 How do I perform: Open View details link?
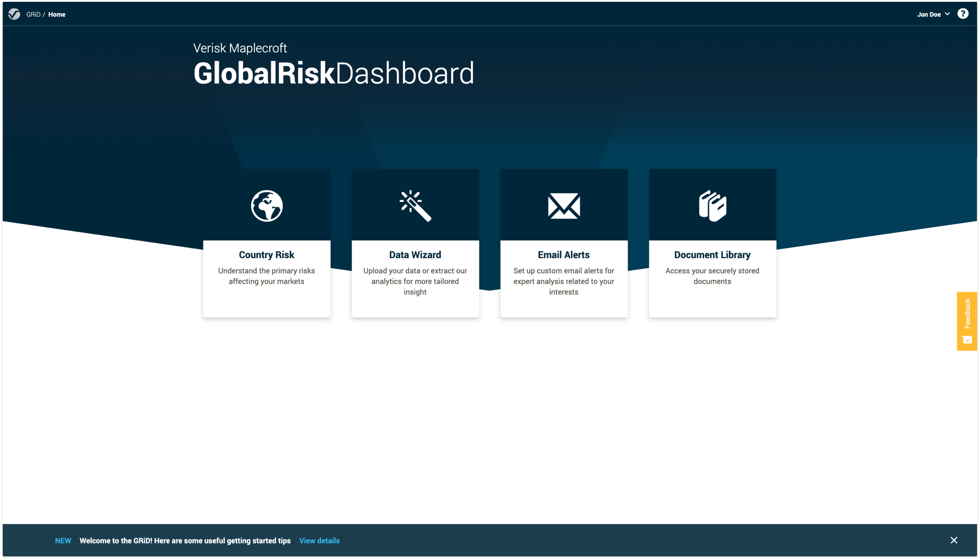pyautogui.click(x=319, y=541)
